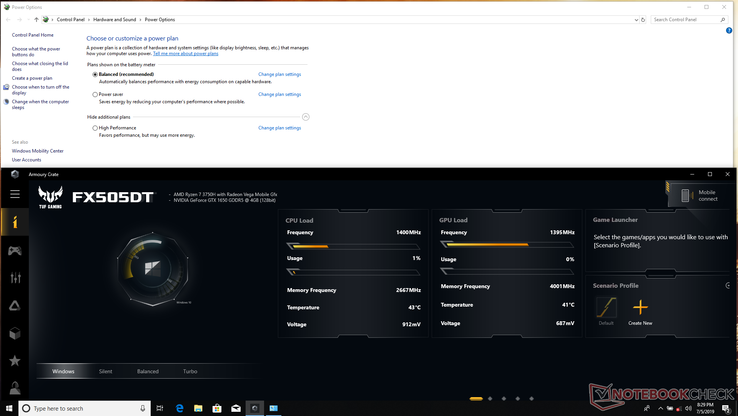Click the Control Panel breadcrumb
738x416 pixels.
tap(71, 20)
